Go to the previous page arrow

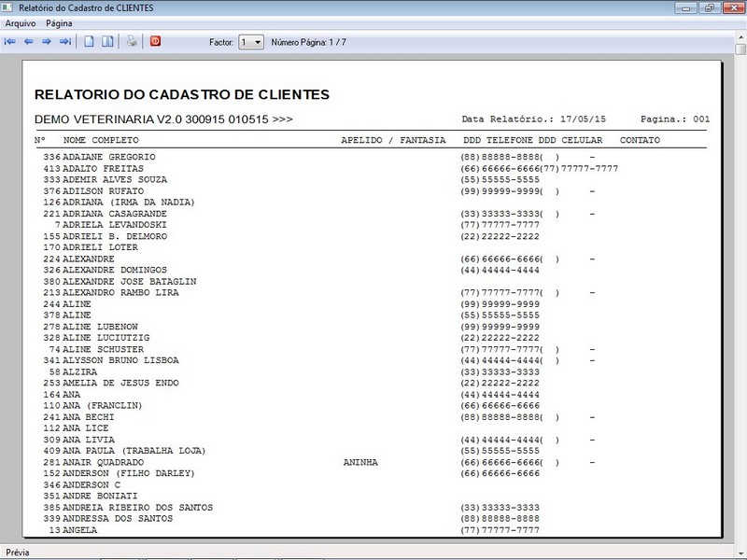click(x=28, y=42)
